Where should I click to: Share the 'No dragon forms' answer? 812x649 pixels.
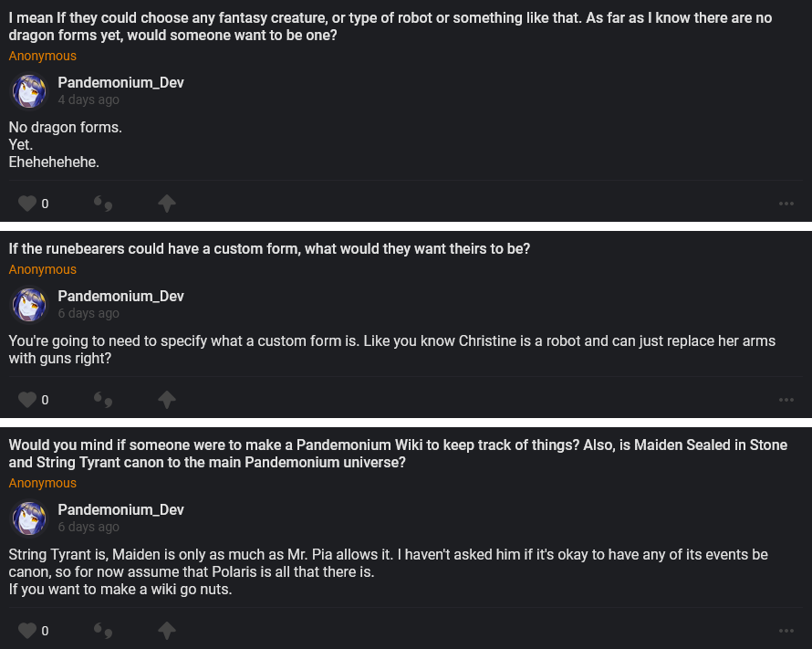(166, 204)
